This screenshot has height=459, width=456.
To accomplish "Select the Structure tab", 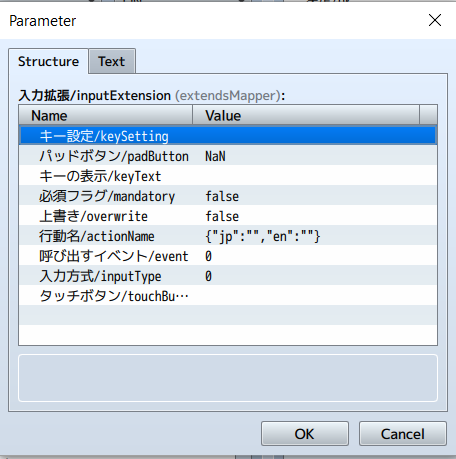I will 48,61.
